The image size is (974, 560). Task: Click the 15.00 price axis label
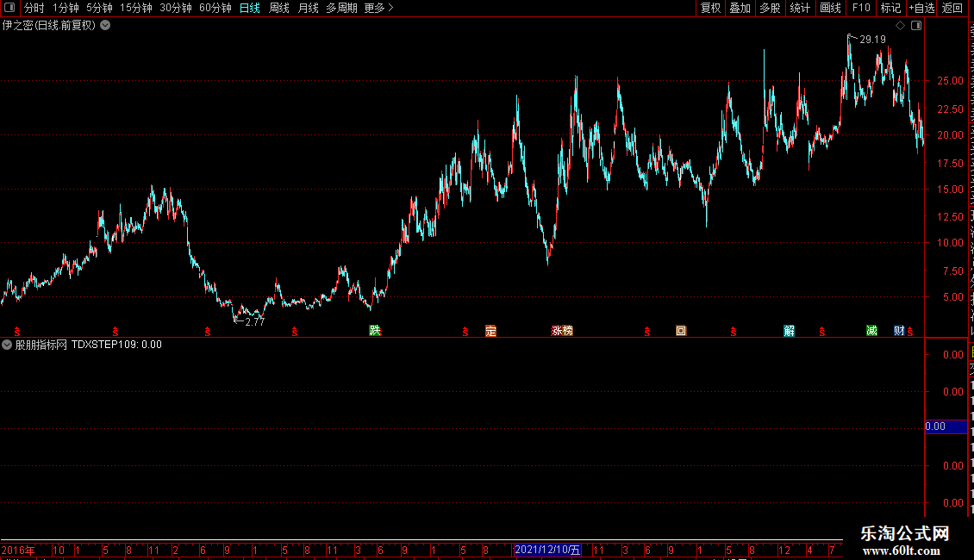[x=951, y=190]
